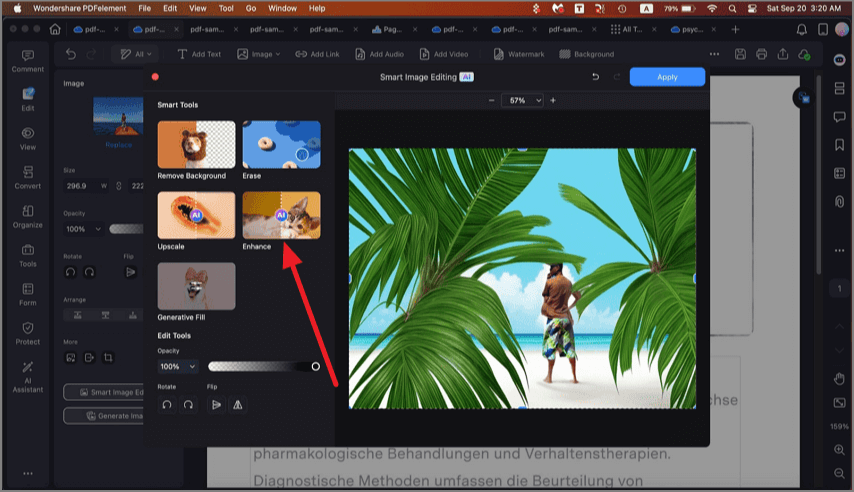This screenshot has height=492, width=854.
Task: Toggle the aspect ratio lock icon
Action: [119, 186]
